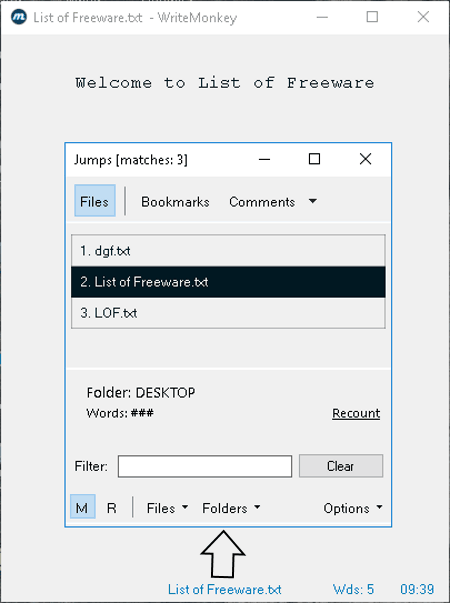Click the 09:39 clock in status bar
Image resolution: width=450 pixels, height=603 pixels.
click(417, 589)
